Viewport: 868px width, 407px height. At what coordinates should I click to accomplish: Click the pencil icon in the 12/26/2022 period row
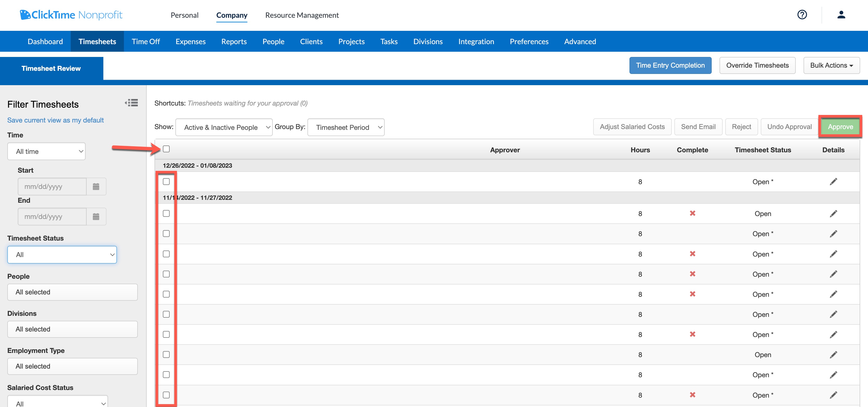point(833,182)
